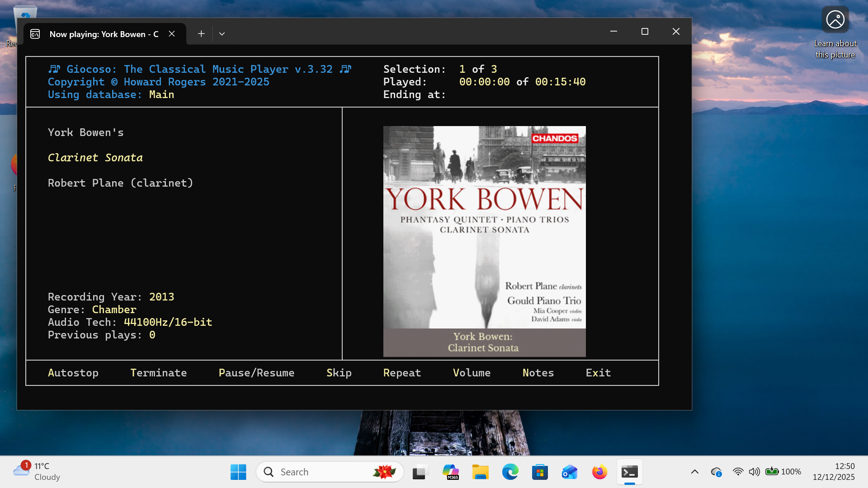Viewport: 868px width, 488px height.
Task: Click Repeat in the command bar
Action: [x=402, y=373]
